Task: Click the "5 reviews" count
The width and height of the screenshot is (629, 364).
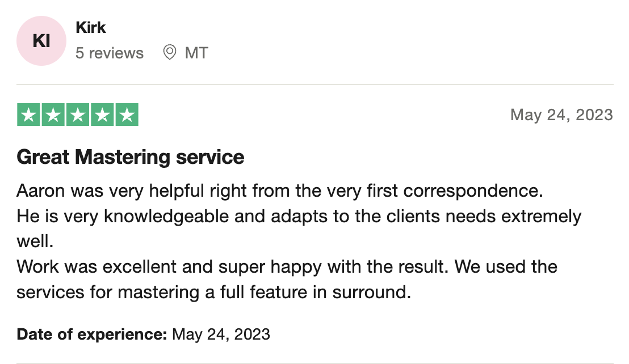Action: pos(110,53)
